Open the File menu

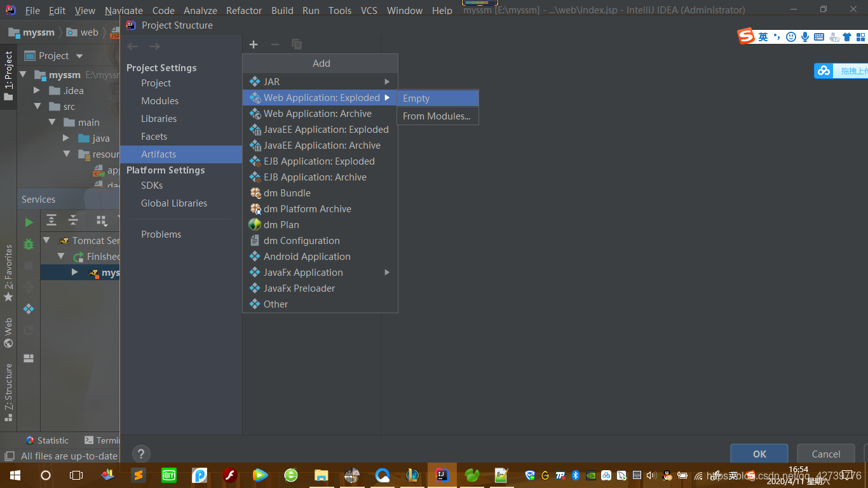32,10
